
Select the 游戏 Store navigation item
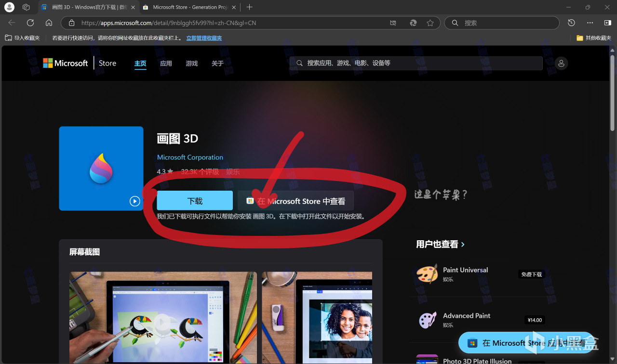point(192,63)
